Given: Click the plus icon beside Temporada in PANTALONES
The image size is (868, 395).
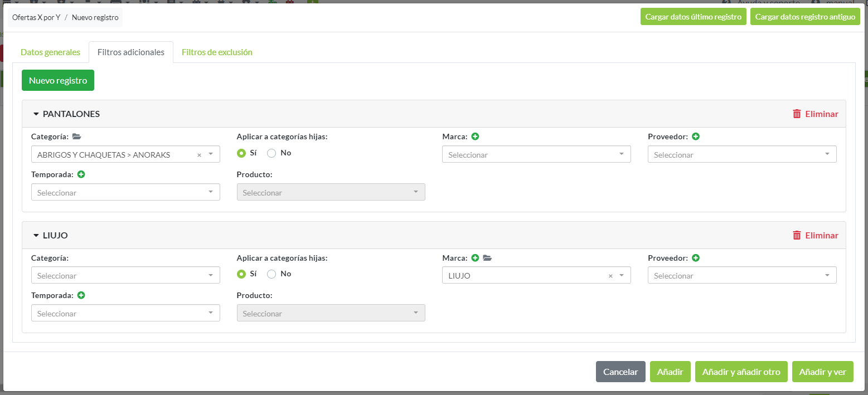Looking at the screenshot, I should (81, 174).
